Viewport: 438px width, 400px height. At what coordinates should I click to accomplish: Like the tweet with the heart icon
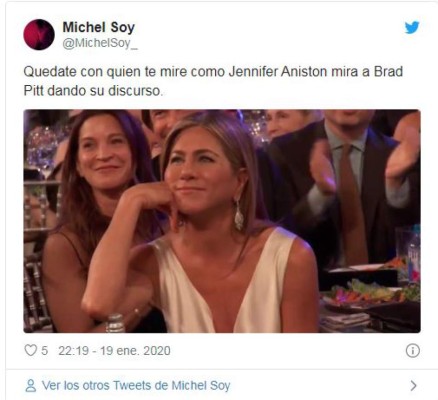[x=31, y=350]
